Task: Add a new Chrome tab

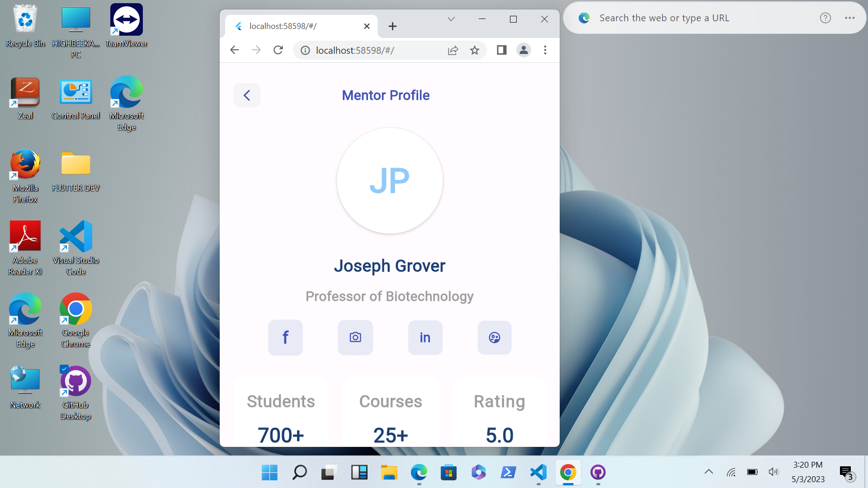Action: click(392, 26)
